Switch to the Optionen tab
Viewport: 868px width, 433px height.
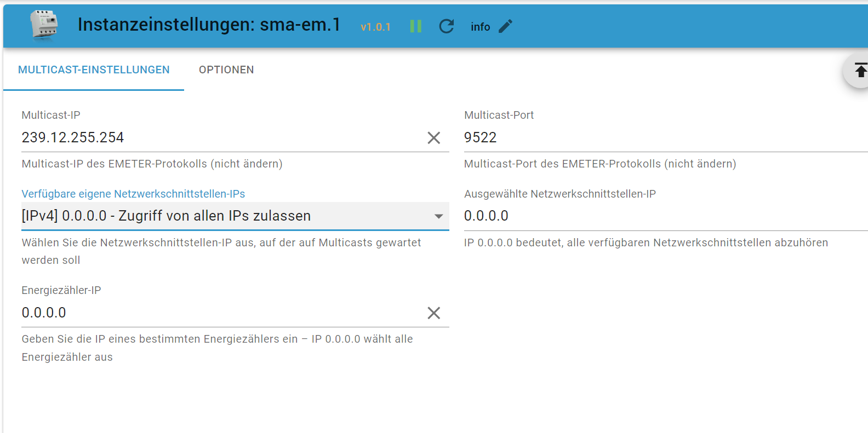[226, 70]
